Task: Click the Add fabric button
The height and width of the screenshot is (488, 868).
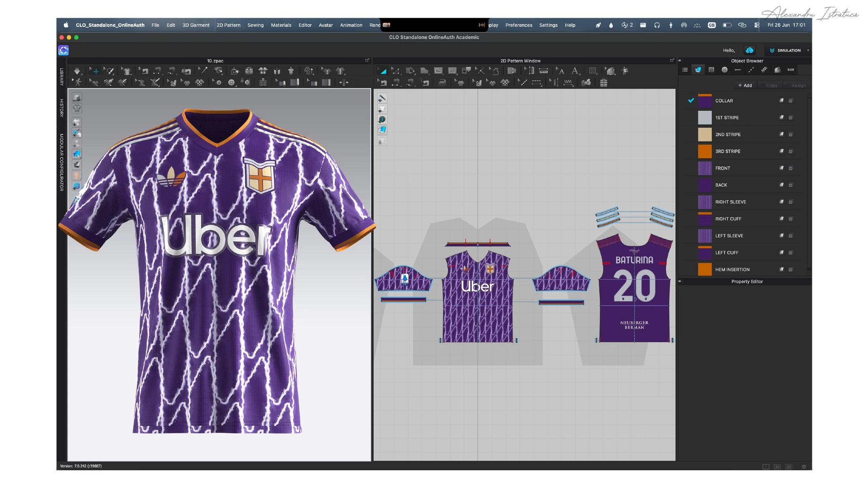Action: 745,86
